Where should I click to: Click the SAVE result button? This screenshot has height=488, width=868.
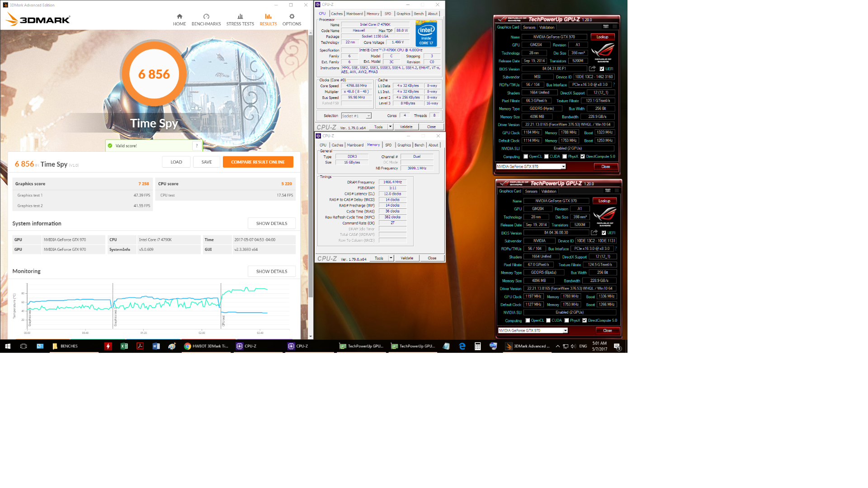point(207,162)
